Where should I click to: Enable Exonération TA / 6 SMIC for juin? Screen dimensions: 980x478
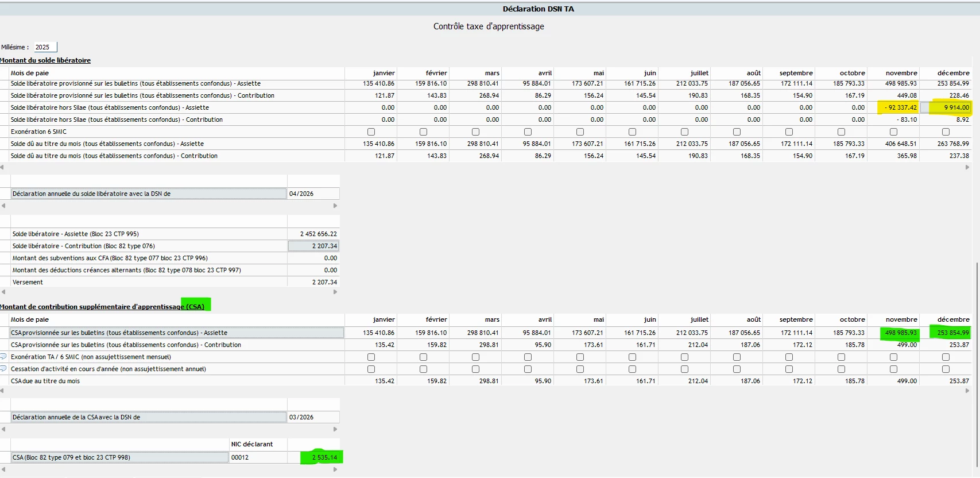pos(632,357)
